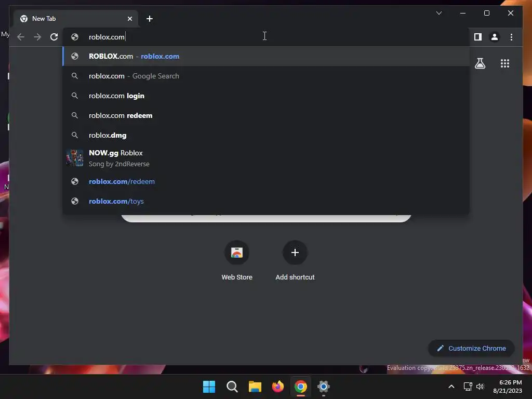Choose ROBLOX.com - roblox.com suggestion

pyautogui.click(x=266, y=56)
